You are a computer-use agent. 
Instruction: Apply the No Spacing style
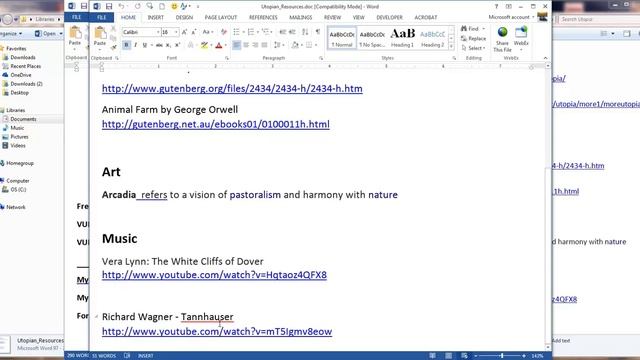[372, 38]
